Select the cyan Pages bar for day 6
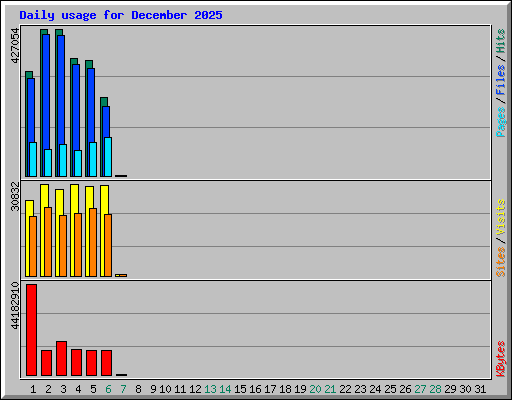Viewport: 512px width, 400px height. [108, 157]
